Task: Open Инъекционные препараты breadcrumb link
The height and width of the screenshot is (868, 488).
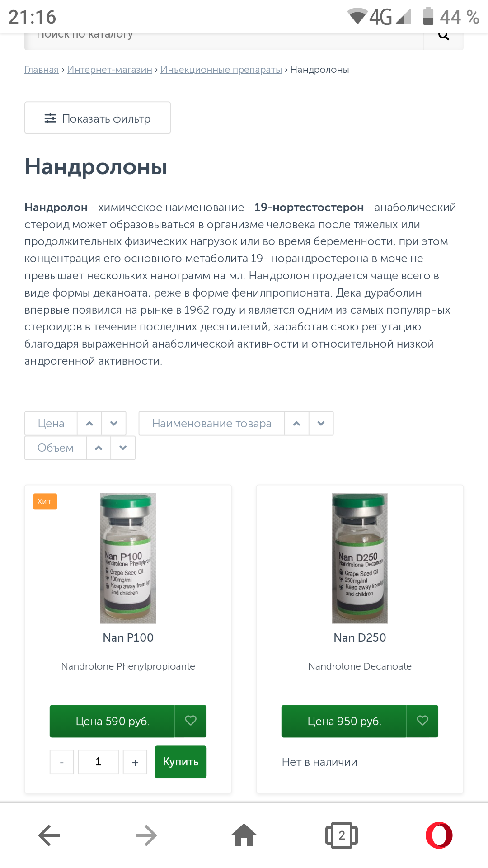Action: coord(221,70)
